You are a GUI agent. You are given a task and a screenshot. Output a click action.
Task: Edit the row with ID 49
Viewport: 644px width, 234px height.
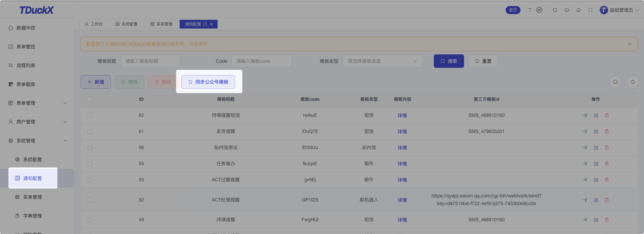pos(596,220)
